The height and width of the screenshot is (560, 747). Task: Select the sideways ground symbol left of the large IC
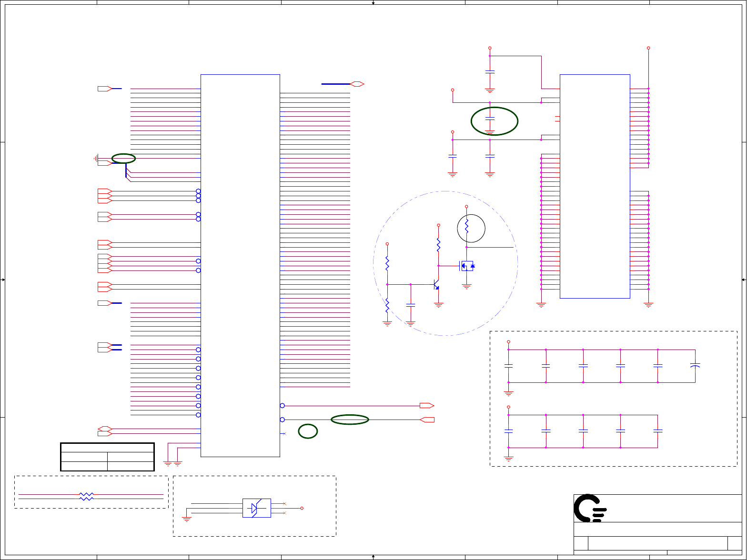point(96,158)
